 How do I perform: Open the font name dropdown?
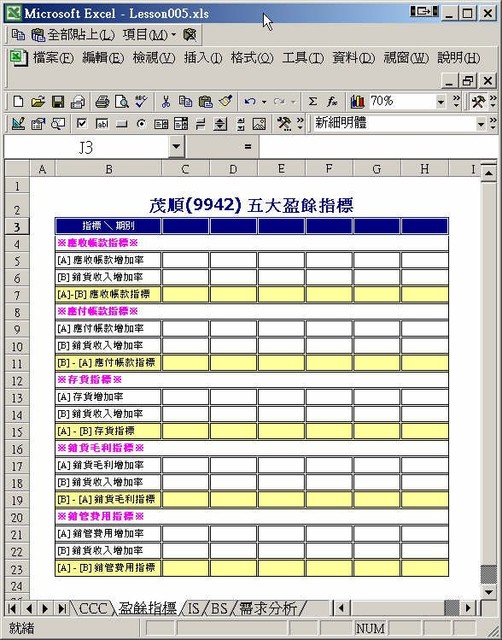click(481, 123)
